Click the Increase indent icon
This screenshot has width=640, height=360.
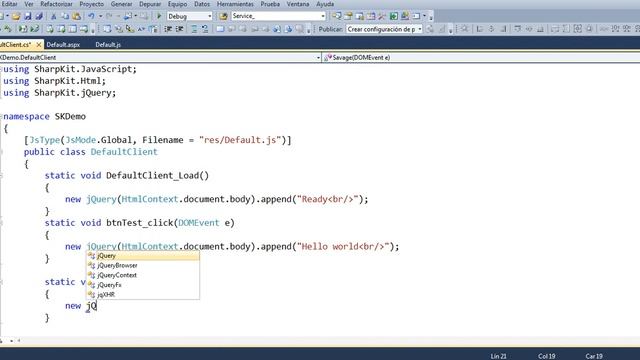tap(179, 29)
